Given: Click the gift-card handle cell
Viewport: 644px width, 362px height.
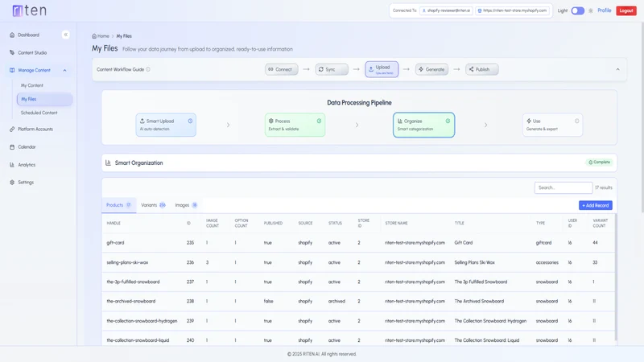Looking at the screenshot, I should (115, 243).
